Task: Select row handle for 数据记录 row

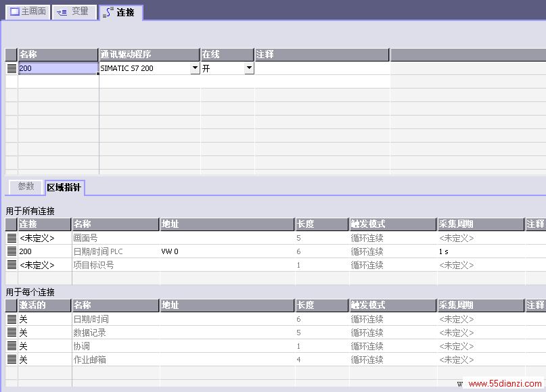Action: click(x=12, y=333)
